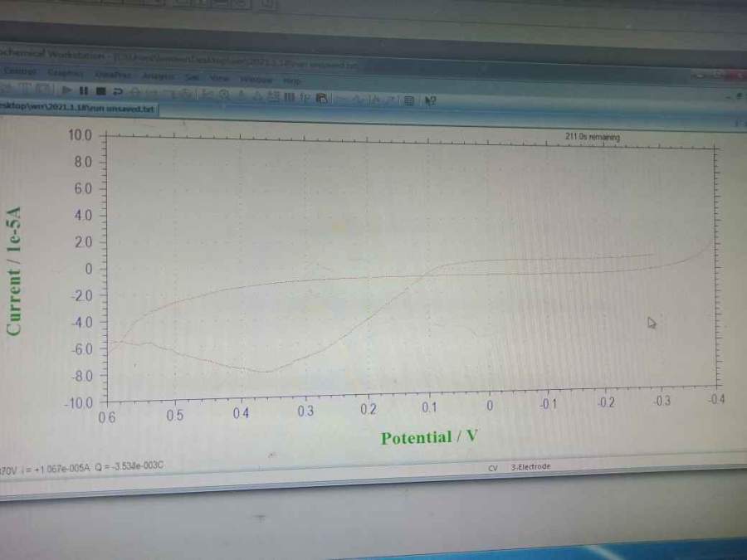Pause the running experiment
Viewport: 747px width, 560px height.
(84, 90)
